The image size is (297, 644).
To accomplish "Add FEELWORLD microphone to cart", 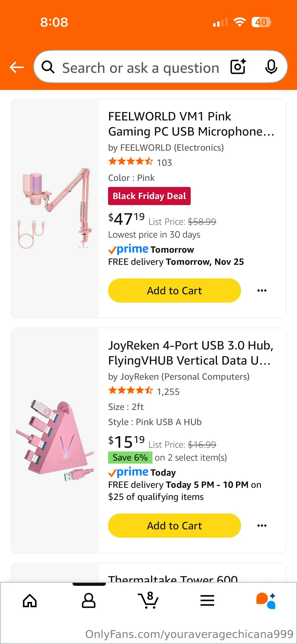I will (174, 291).
